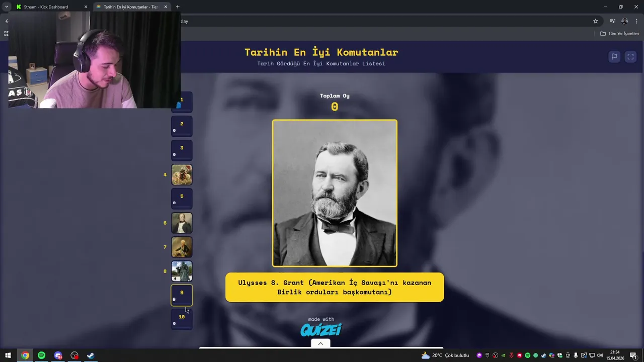
Task: Click the rank 7 commander thumbnail
Action: pyautogui.click(x=182, y=247)
